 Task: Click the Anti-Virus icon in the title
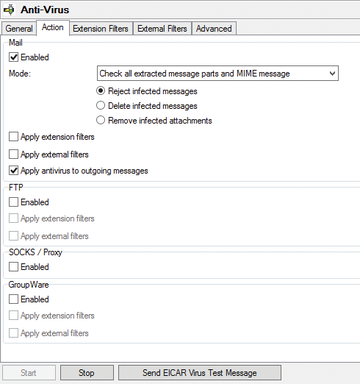9,9
